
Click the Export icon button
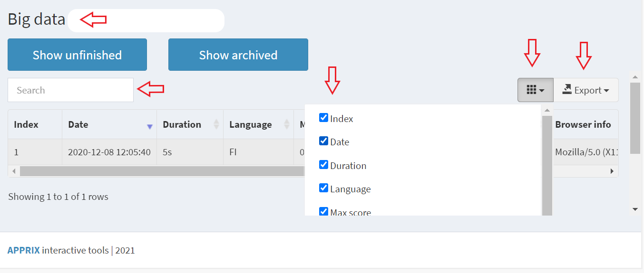click(586, 90)
